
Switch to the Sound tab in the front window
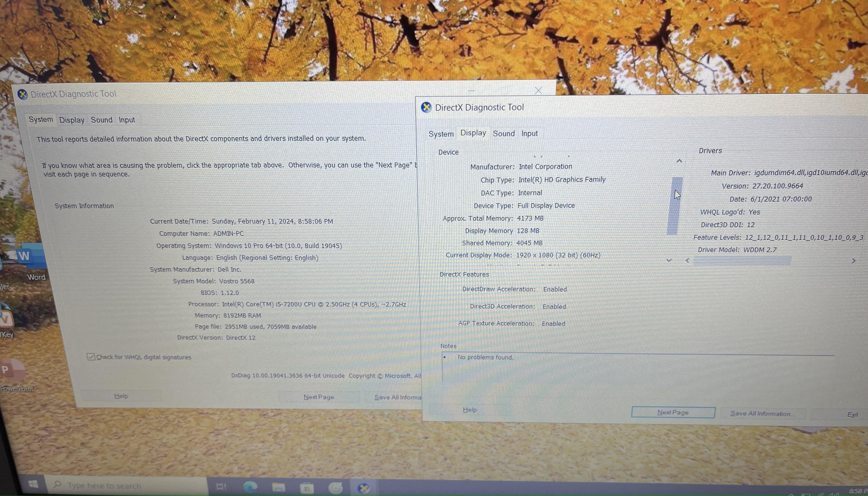(x=504, y=133)
